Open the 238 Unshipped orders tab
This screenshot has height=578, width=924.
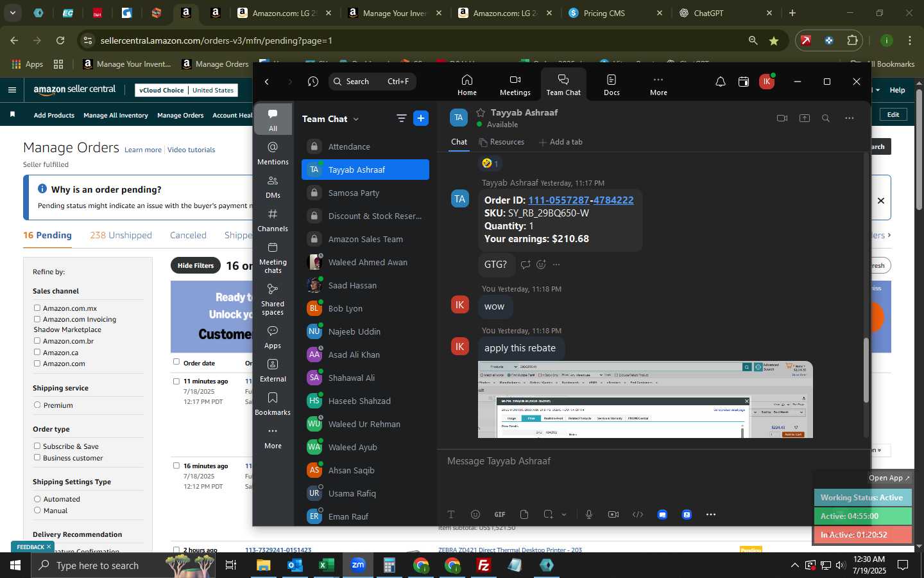point(121,235)
